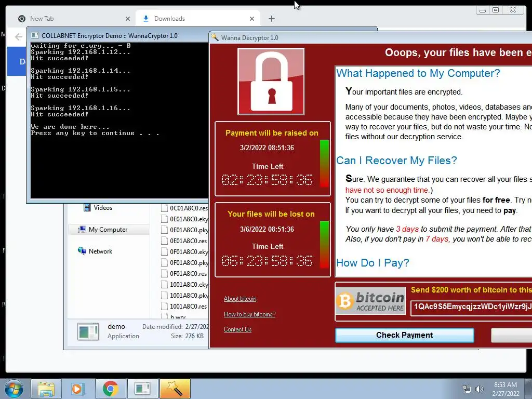Click the volume speaker tray icon
The image size is (532, 399).
point(479,389)
